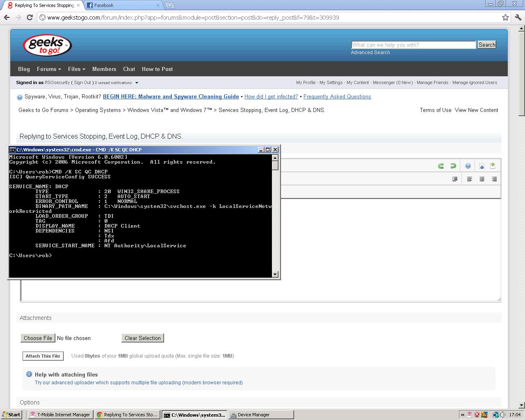Open the Malware and Spyware Cleaning Guide link
Image resolution: width=525 pixels, height=420 pixels.
point(171,97)
